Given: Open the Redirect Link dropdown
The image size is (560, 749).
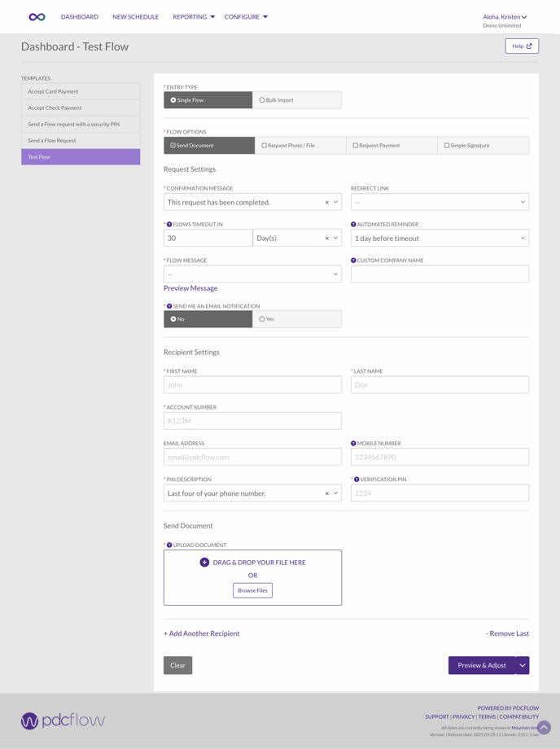Looking at the screenshot, I should coord(440,203).
